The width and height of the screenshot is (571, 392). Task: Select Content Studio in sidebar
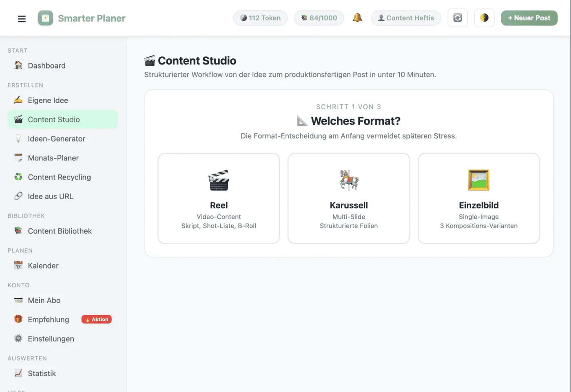[63, 120]
